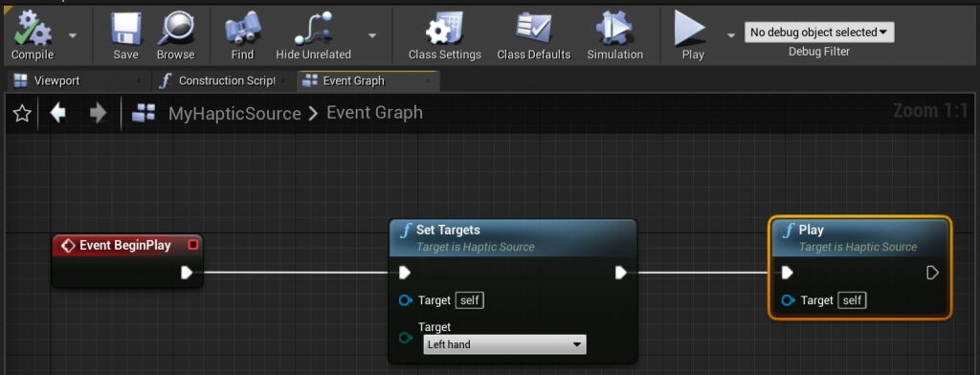Close the Event Graph tab
This screenshot has width=980, height=375.
[x=428, y=81]
